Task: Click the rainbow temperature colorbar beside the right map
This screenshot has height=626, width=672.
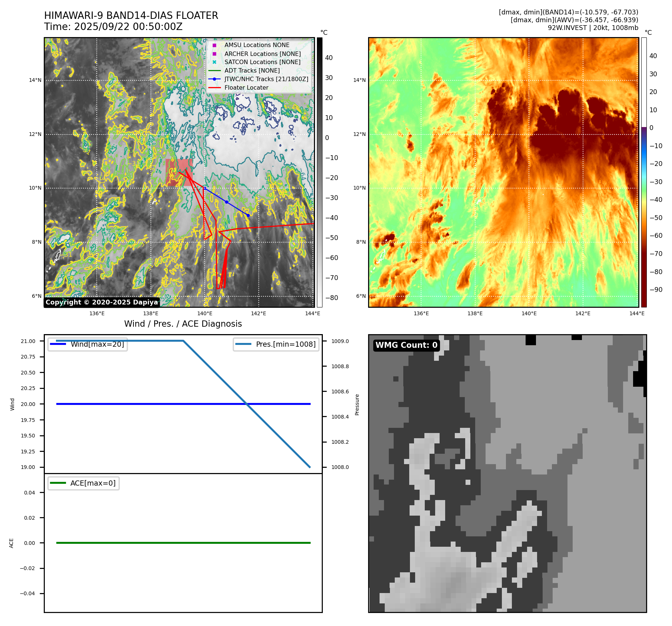Action: (x=644, y=172)
